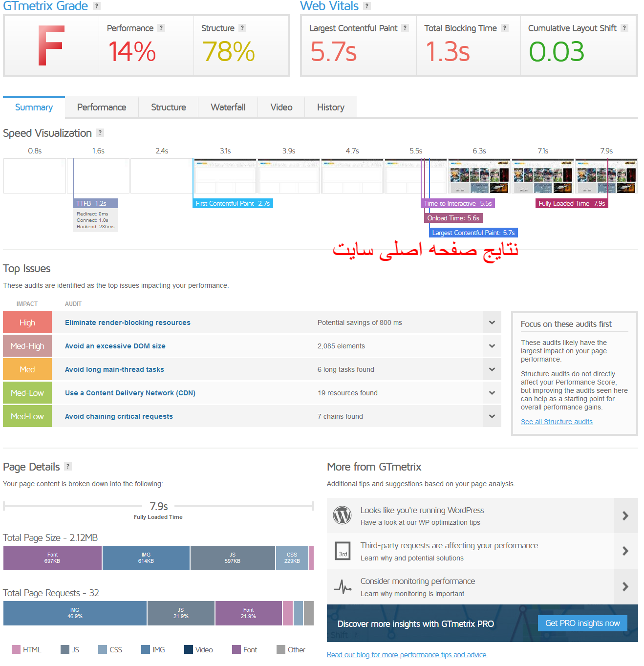Open the History tab
644x666 pixels.
pyautogui.click(x=330, y=107)
